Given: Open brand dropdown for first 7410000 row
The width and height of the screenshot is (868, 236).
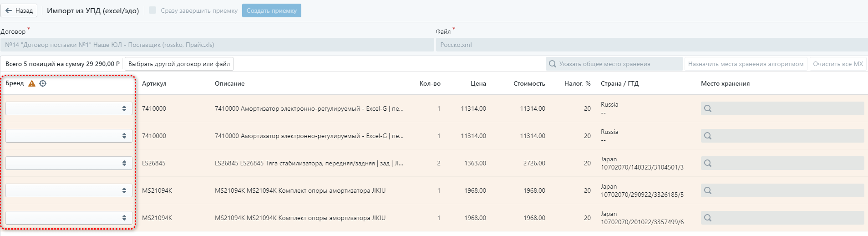Looking at the screenshot, I should [x=69, y=108].
